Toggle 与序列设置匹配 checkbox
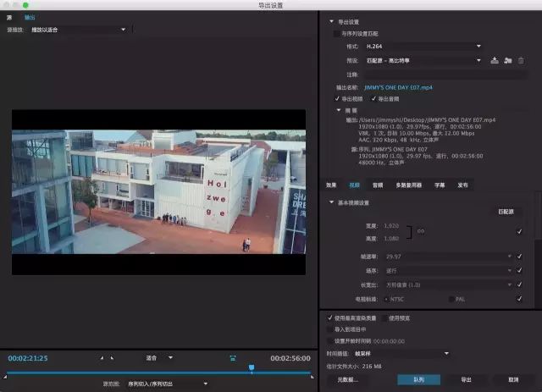 336,34
